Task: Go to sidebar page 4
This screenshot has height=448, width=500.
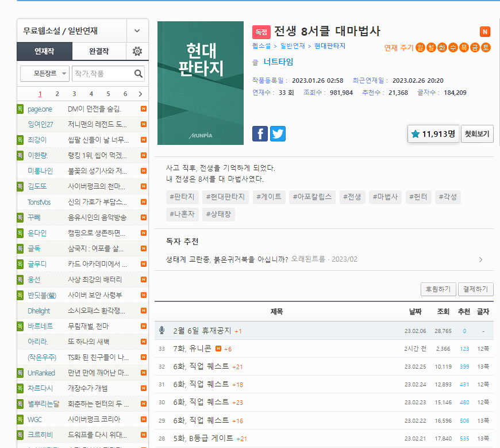Action: pyautogui.click(x=91, y=94)
